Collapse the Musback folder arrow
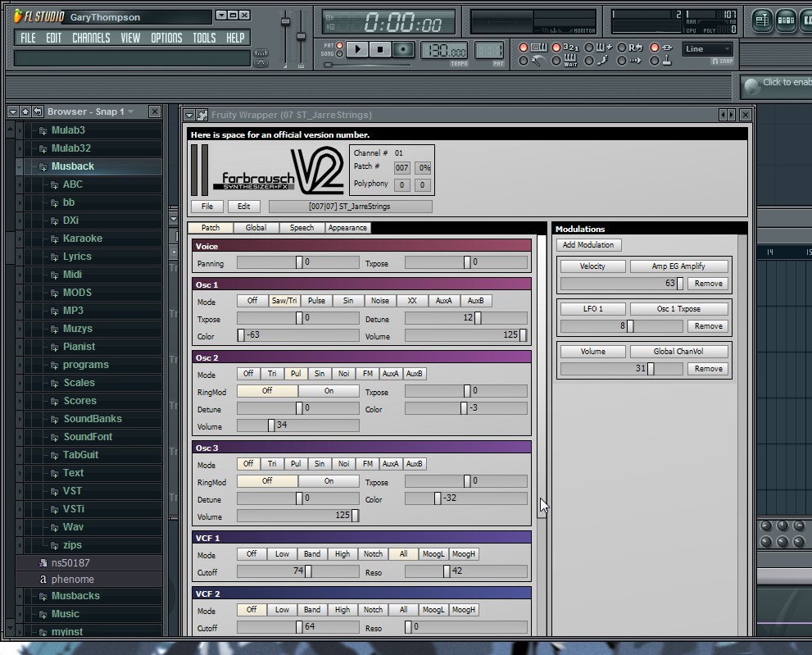This screenshot has width=812, height=655. coord(19,166)
